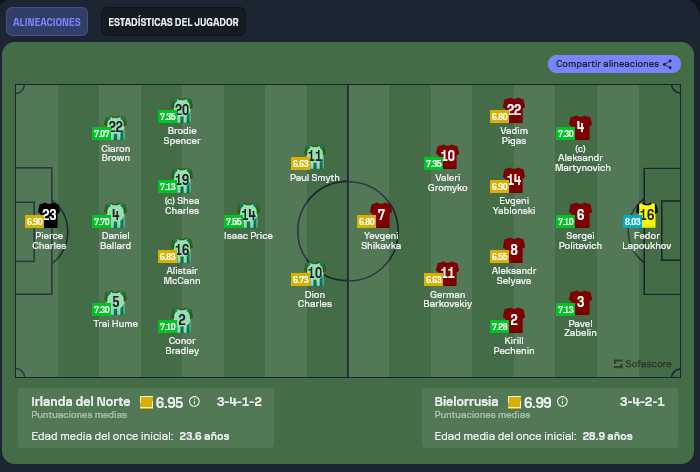Open Yevgeni Shikavka's number 7 jersey

[380, 215]
